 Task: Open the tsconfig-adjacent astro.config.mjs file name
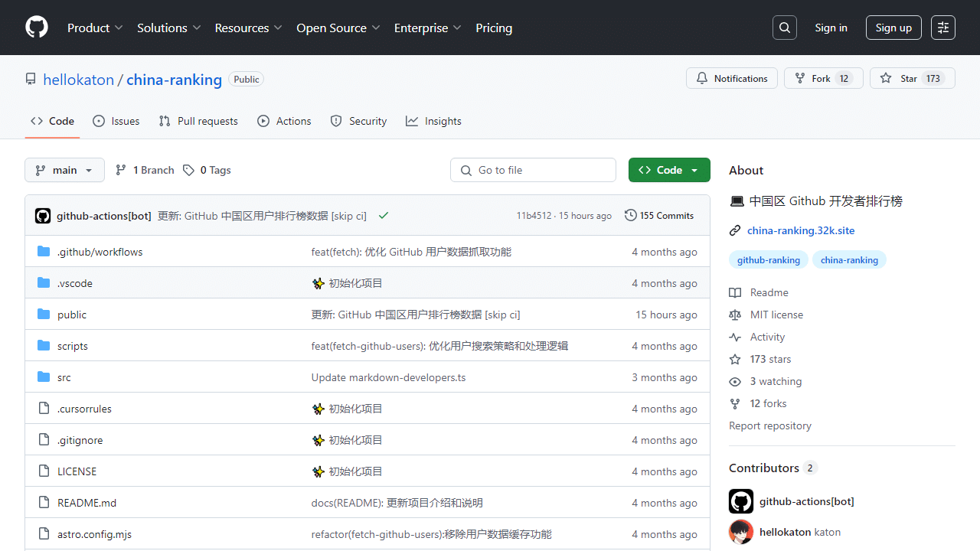[x=95, y=534]
